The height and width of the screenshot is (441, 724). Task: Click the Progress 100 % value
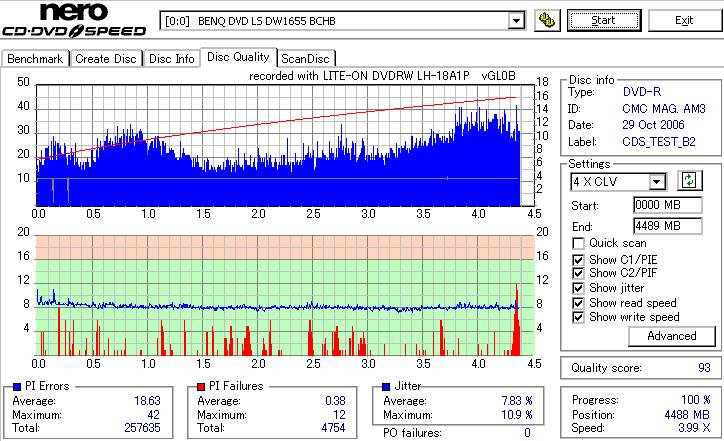coord(696,399)
